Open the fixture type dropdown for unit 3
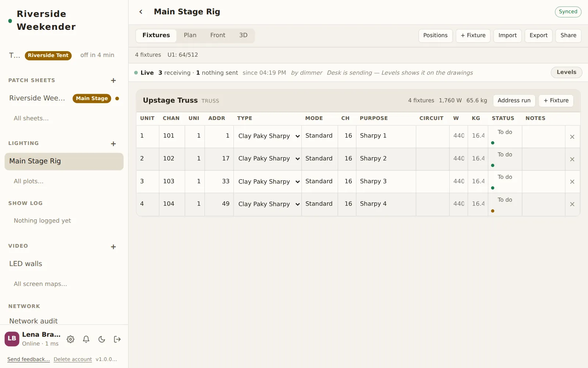This screenshot has width=588, height=368. pos(268,182)
